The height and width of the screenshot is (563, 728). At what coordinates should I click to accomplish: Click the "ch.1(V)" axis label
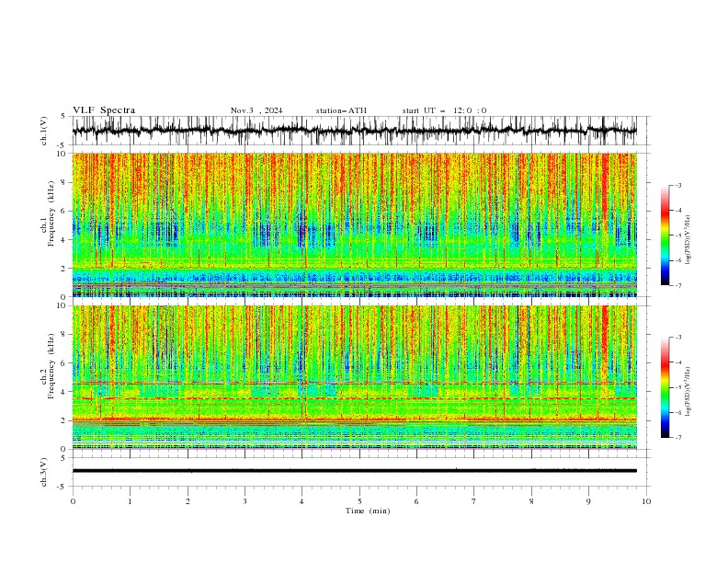[x=44, y=131]
